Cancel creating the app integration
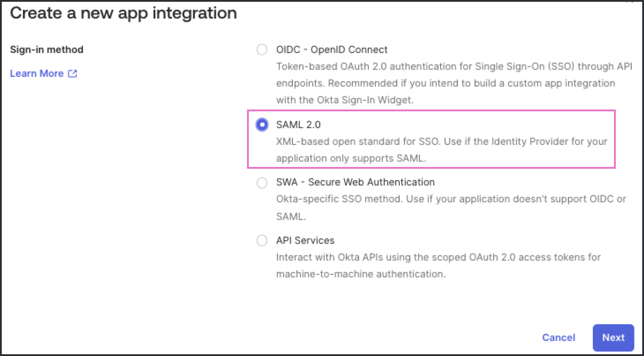This screenshot has height=356, width=644. (558, 337)
